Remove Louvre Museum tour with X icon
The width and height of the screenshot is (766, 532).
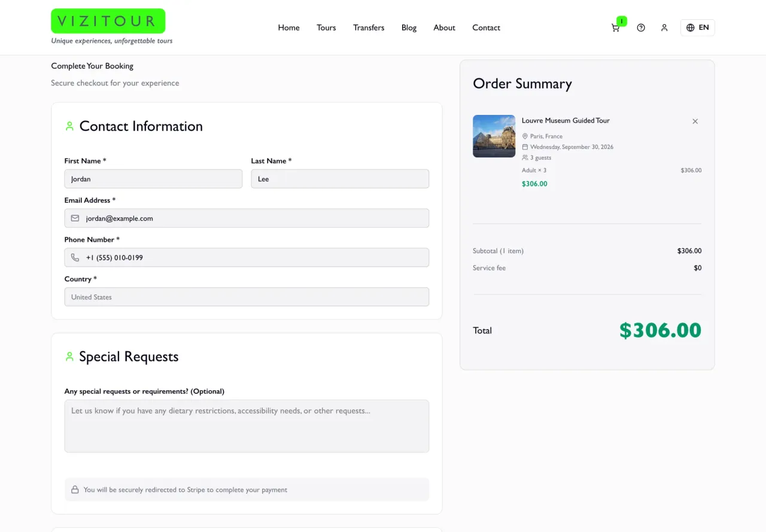click(695, 121)
